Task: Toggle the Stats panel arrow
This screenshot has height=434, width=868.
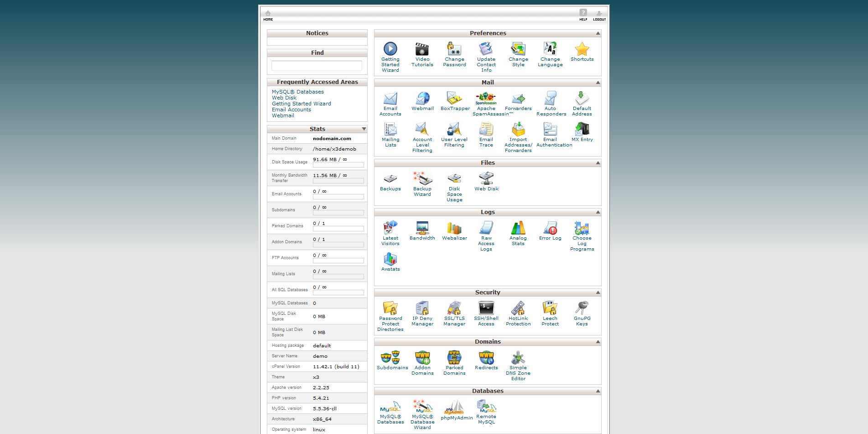Action: (x=364, y=129)
